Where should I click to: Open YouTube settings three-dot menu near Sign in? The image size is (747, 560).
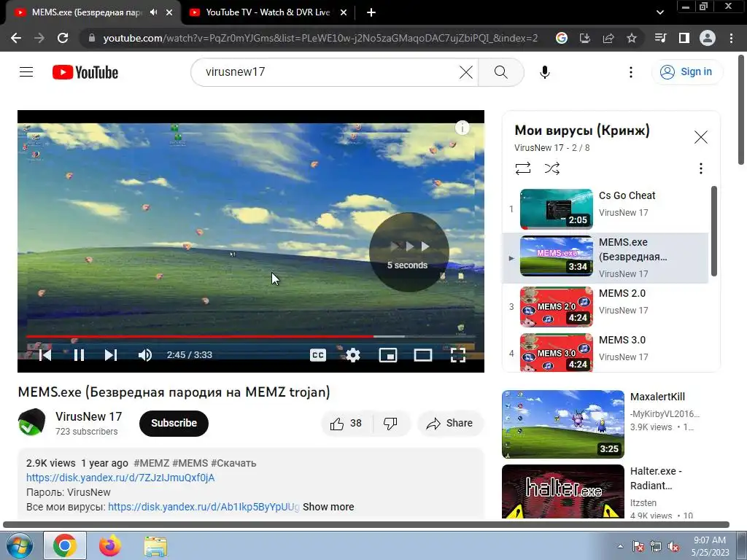tap(631, 72)
